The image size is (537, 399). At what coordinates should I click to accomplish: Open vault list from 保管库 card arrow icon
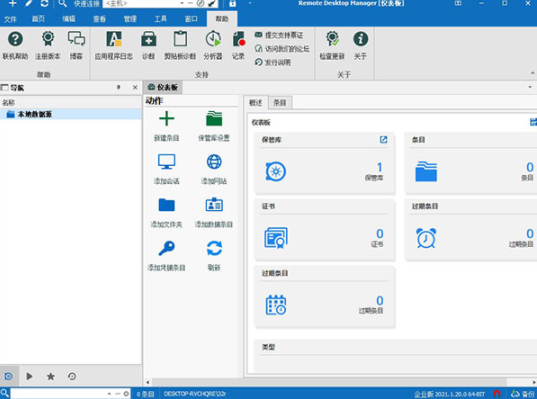383,139
